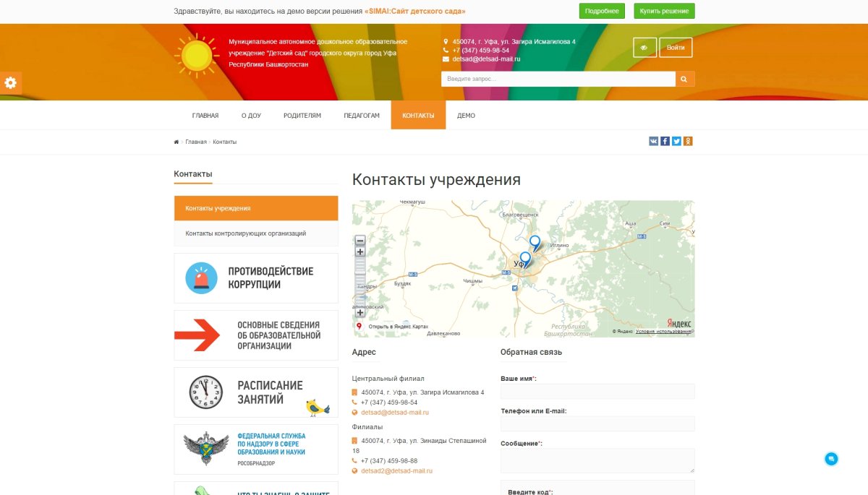Viewport: 868px width, 495px height.
Task: Zoom in on the map with the plus control
Action: (360, 252)
